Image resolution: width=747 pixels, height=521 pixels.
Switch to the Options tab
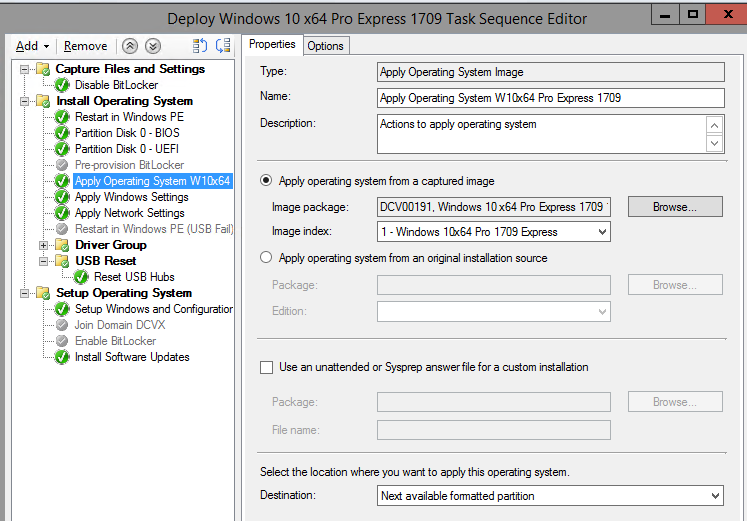[x=325, y=46]
